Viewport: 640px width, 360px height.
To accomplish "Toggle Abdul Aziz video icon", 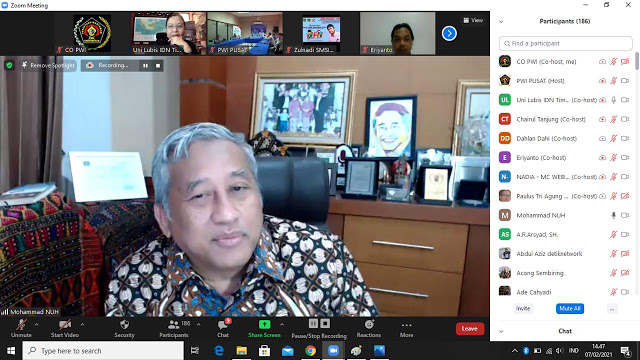I will coord(625,253).
